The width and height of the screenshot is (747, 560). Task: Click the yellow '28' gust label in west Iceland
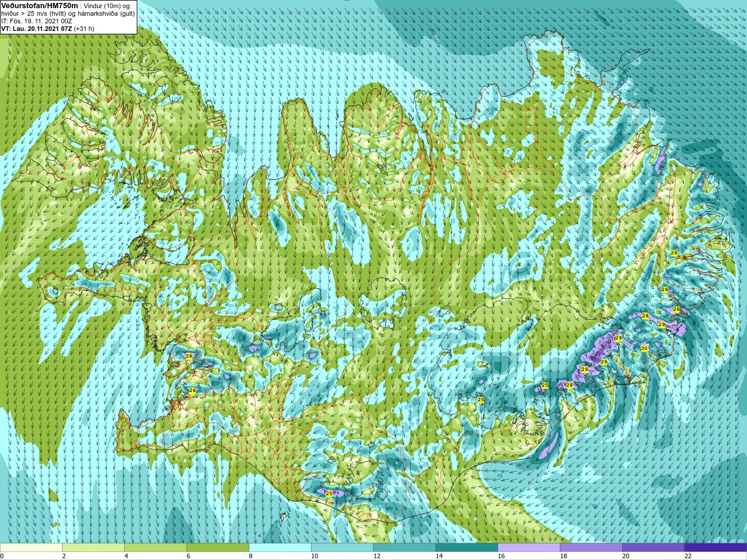click(189, 356)
